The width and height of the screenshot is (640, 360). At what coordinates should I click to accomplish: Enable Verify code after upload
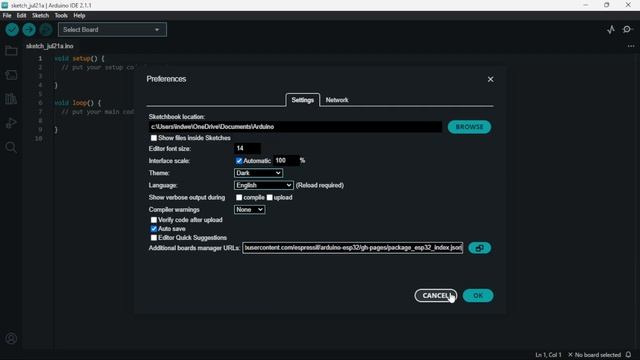154,220
